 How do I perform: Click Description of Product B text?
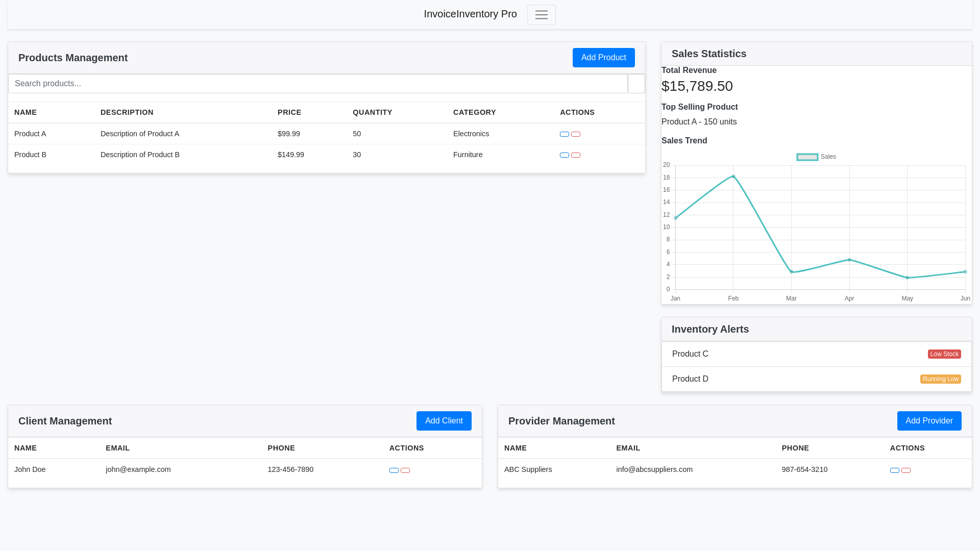(140, 155)
